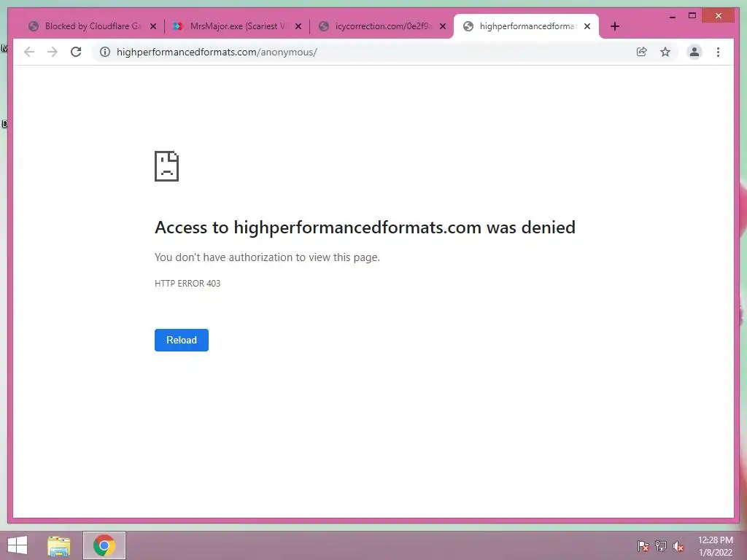Click the browser Forward arrow
This screenshot has width=747, height=560.
pos(53,52)
